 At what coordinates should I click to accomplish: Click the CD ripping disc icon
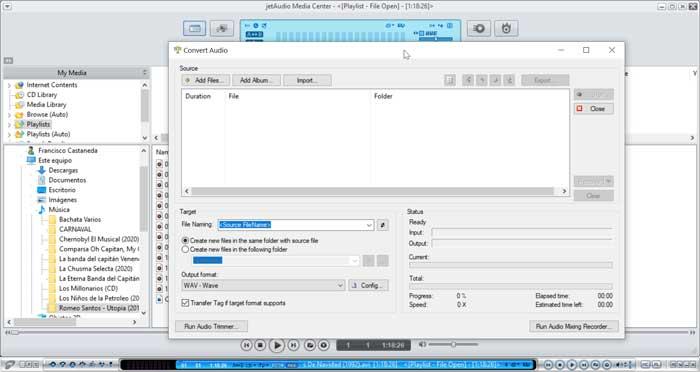[x=479, y=29]
